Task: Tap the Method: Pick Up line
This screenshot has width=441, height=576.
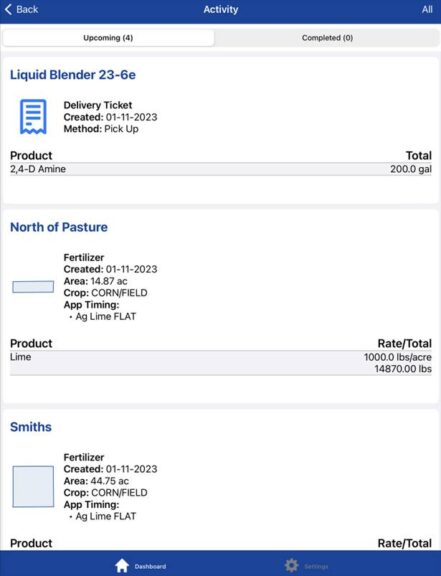Action: [101, 129]
